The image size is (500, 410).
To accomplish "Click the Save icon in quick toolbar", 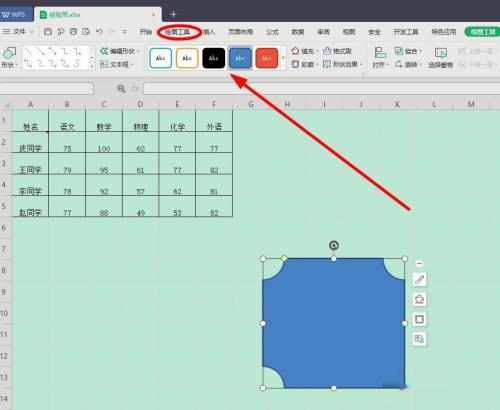I will point(48,32).
